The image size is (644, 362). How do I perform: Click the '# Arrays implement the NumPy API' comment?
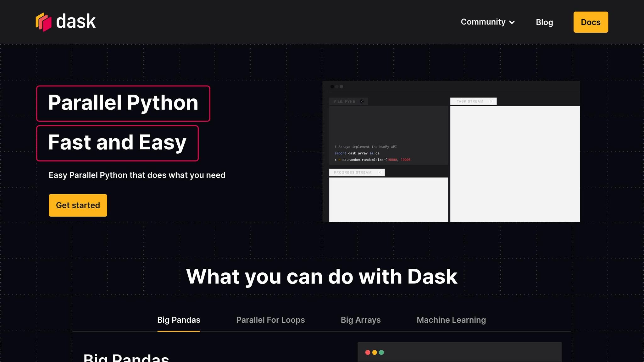[x=366, y=147]
